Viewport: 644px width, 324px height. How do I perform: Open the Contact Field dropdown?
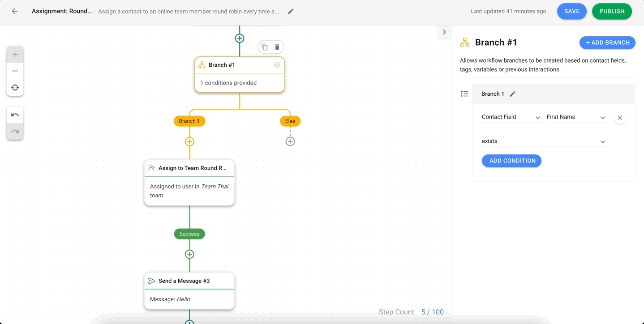click(x=511, y=117)
